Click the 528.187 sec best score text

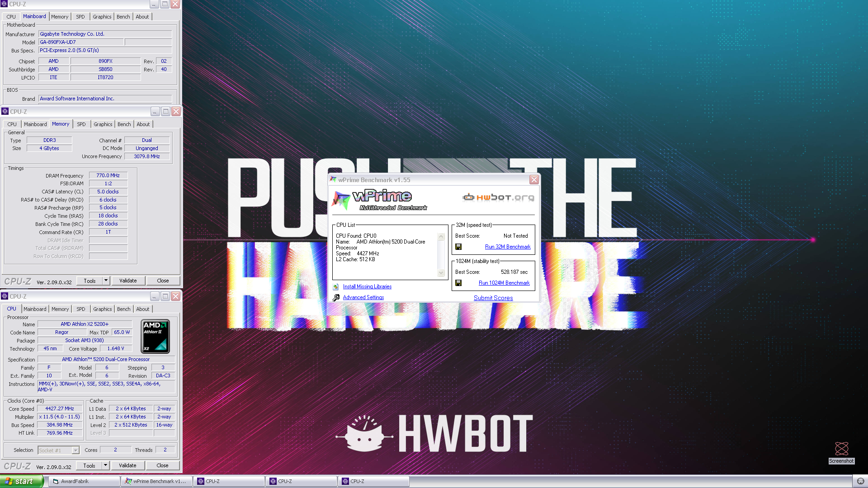(x=514, y=272)
